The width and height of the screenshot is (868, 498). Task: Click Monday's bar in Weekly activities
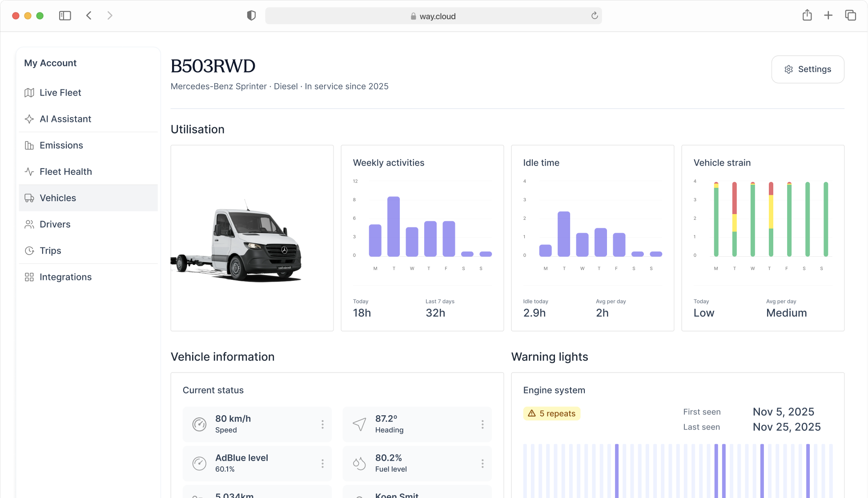(x=375, y=240)
